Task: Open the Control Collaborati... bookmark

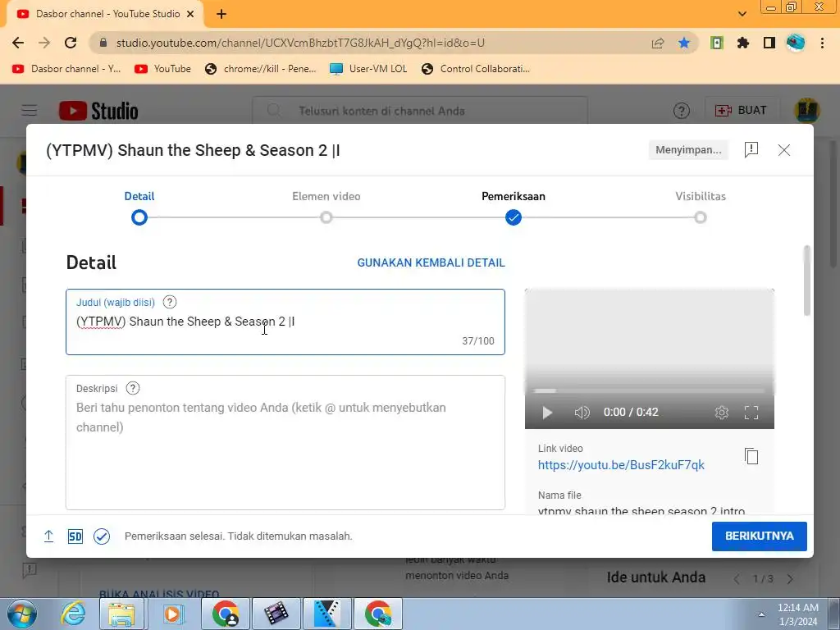Action: [x=476, y=69]
